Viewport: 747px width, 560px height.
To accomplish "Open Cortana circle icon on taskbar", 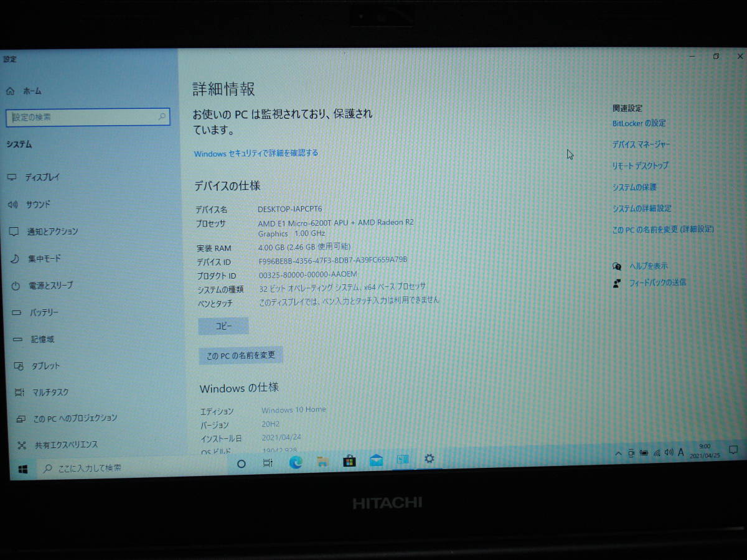I will tap(242, 464).
